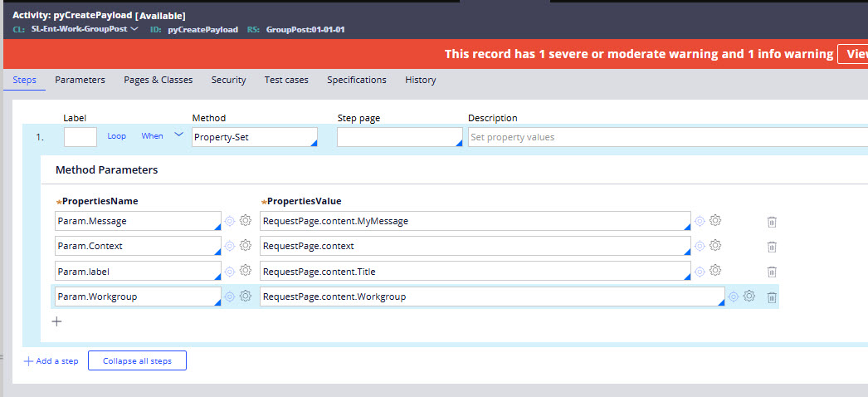Delete the Param.label row with trash icon

(x=772, y=272)
